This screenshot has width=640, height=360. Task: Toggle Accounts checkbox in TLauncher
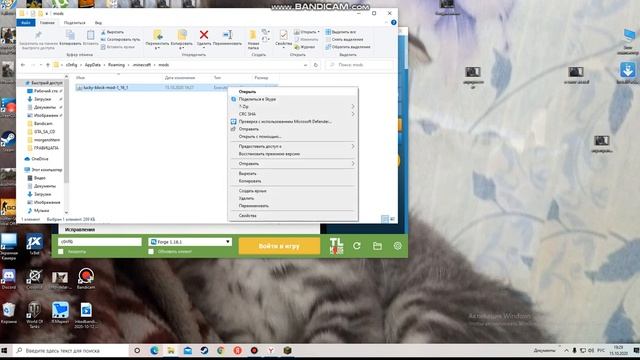60,252
